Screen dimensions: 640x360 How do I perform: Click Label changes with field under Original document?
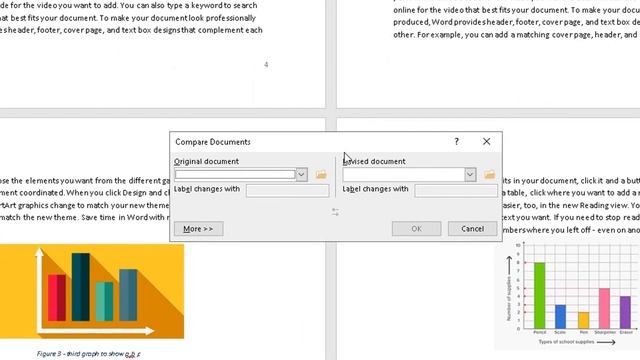click(287, 191)
